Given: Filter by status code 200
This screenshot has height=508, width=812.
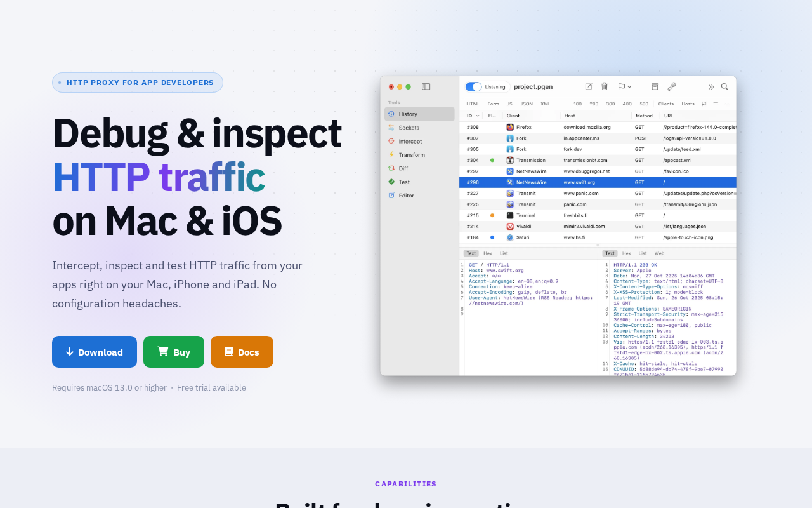Looking at the screenshot, I should (594, 104).
